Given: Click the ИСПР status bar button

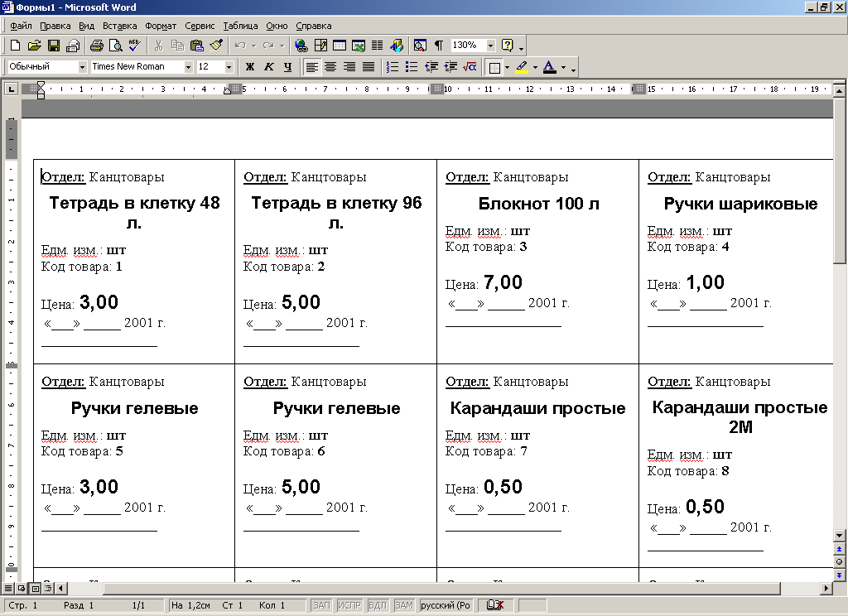Looking at the screenshot, I should (349, 605).
